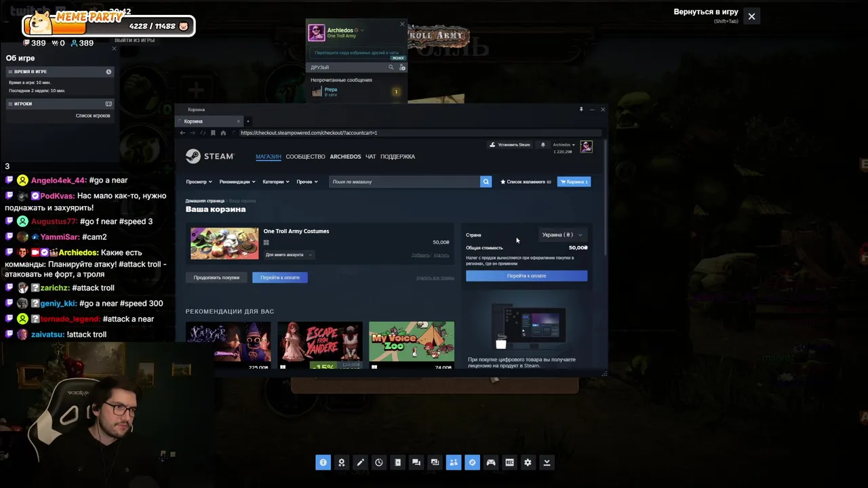
Task: Search friends with magnifier in ДРУЗЬЯ panel
Action: pyautogui.click(x=391, y=67)
